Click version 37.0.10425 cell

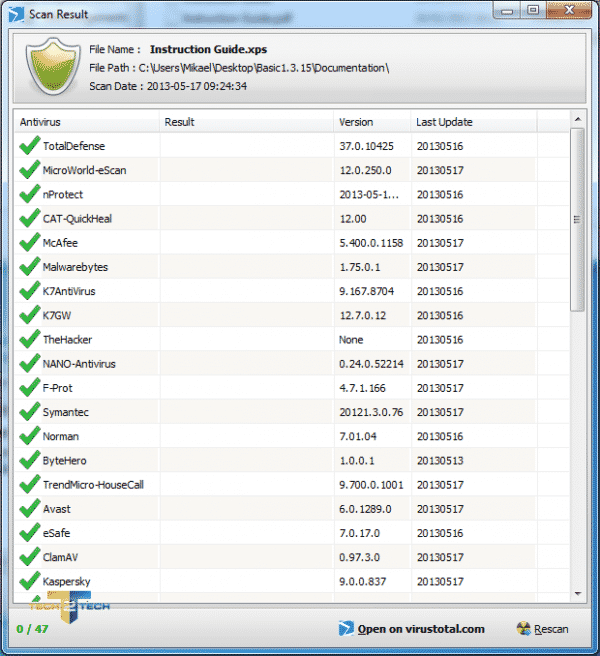[x=367, y=146]
